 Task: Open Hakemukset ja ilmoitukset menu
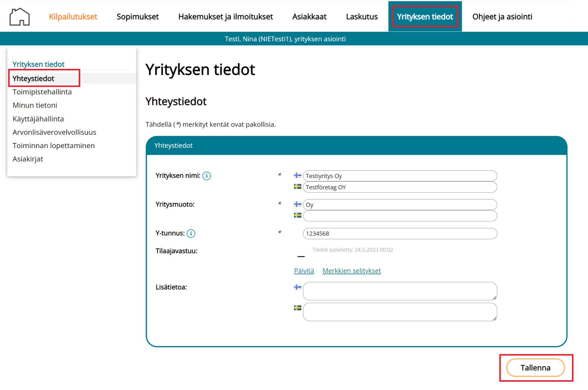225,17
